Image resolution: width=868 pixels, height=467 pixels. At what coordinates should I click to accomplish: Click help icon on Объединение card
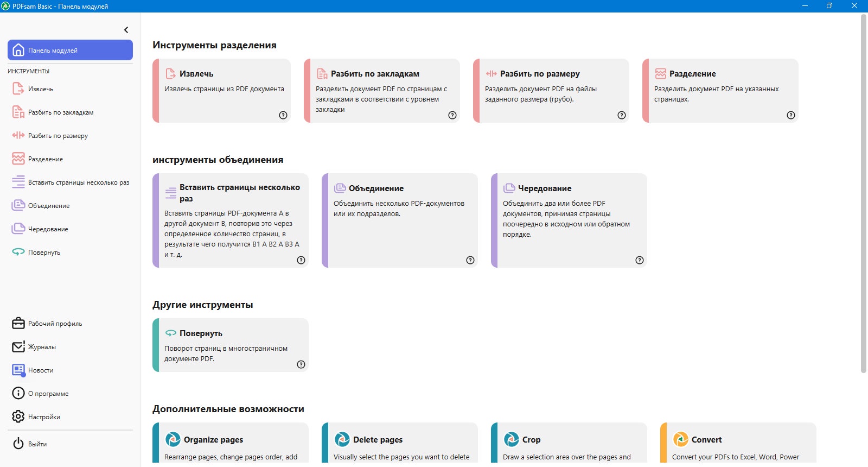click(x=470, y=260)
